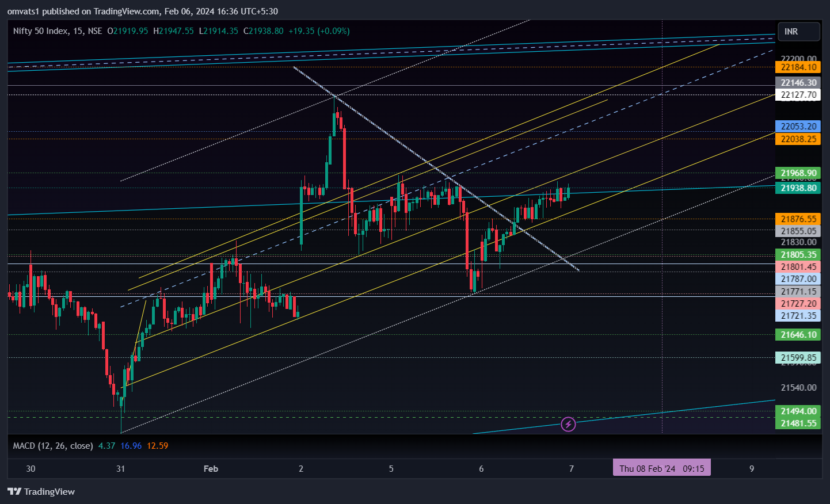Click the MACD value 4.37

107,446
